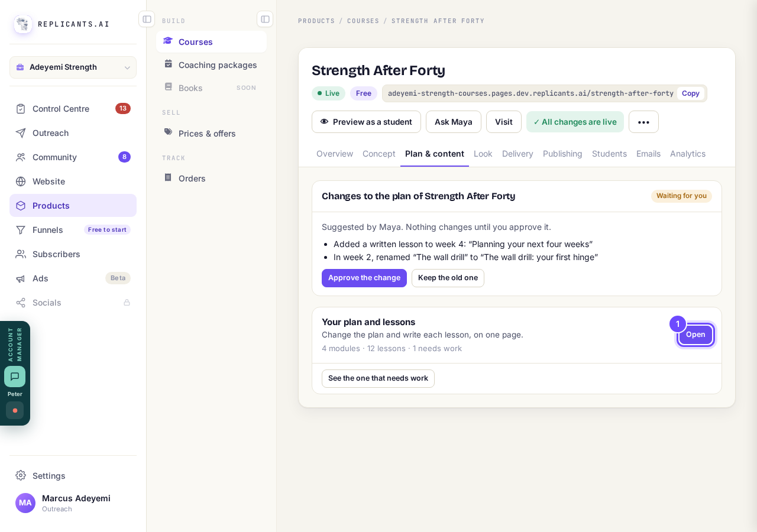The height and width of the screenshot is (532, 757).
Task: Open the three-dots more actions menu
Action: tap(643, 122)
